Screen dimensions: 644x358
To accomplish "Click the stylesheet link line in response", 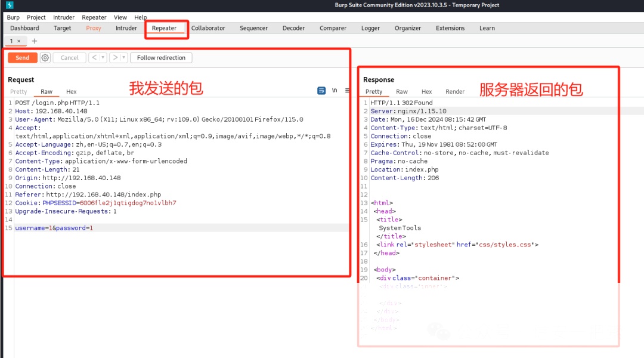I will (x=457, y=245).
